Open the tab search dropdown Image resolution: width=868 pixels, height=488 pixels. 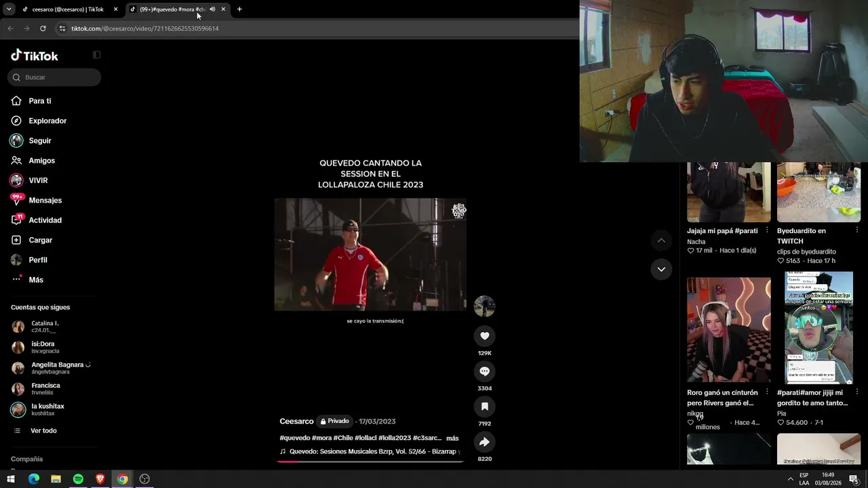pyautogui.click(x=9, y=9)
